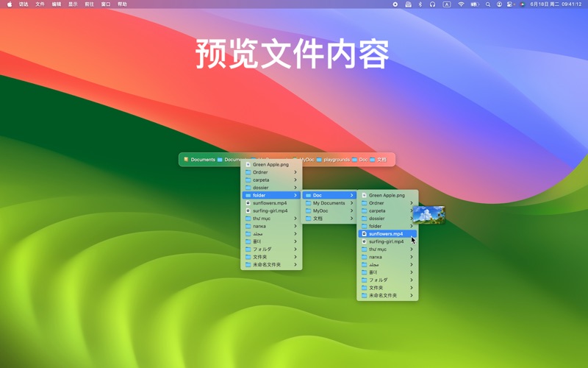
Task: Open the Wi-Fi status icon
Action: 461,4
